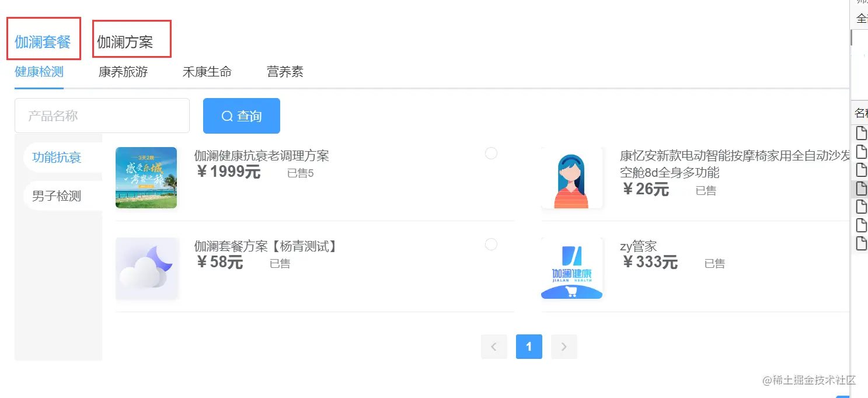Viewport: 868px width, 398px height.
Task: Select the 男子检测 sidebar category
Action: click(x=57, y=196)
